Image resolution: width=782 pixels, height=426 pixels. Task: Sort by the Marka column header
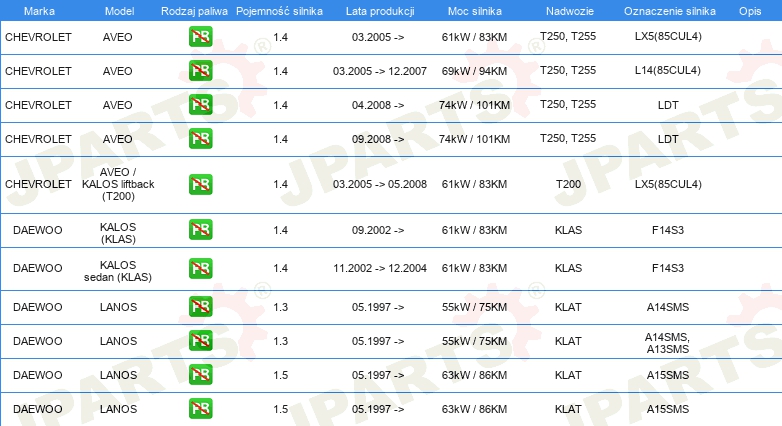[x=39, y=11]
